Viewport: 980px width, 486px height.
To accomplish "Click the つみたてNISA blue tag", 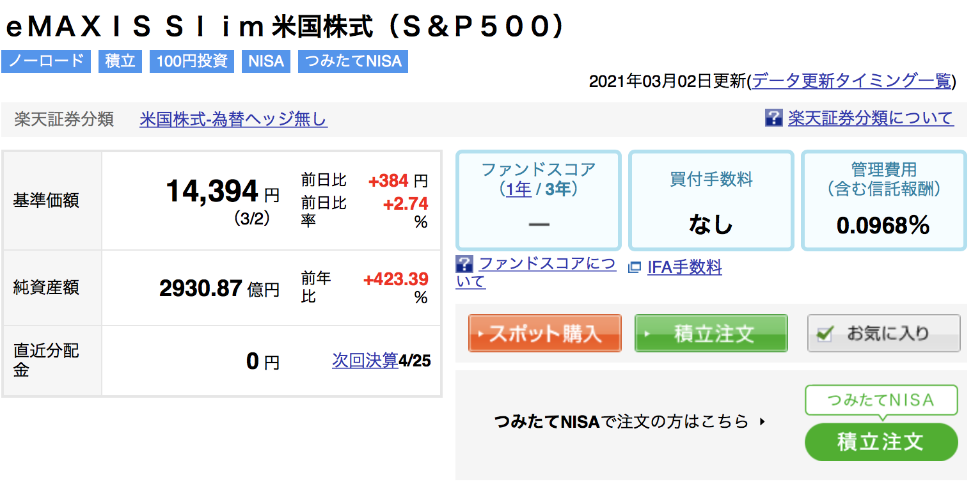I will coord(353,61).
